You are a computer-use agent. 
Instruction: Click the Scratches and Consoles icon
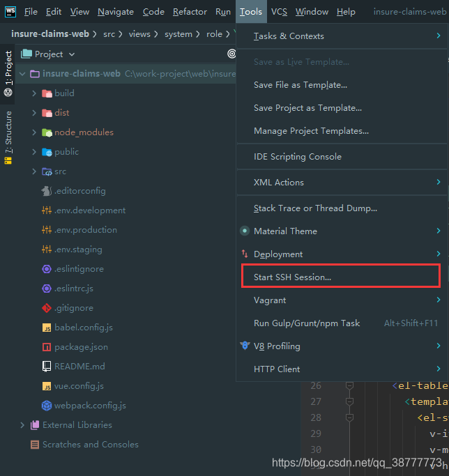coord(35,445)
